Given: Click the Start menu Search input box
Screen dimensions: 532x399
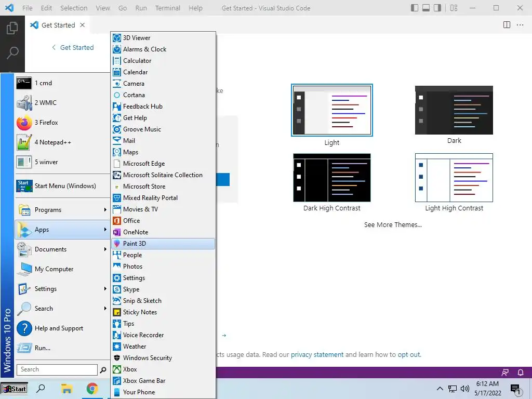Looking at the screenshot, I should click(x=57, y=369).
